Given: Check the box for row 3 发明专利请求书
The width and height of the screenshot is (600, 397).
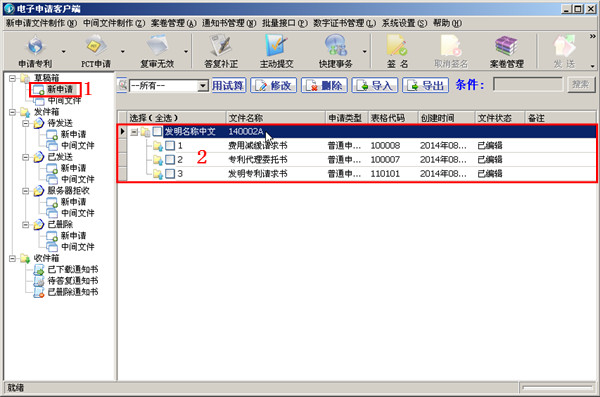Looking at the screenshot, I should pyautogui.click(x=170, y=174).
